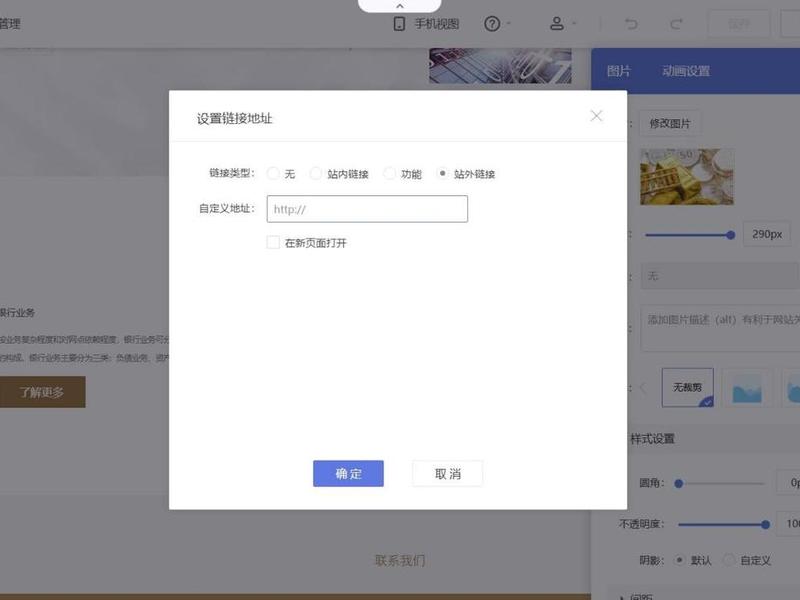Select the 默认 shadow radio
Screen dimensions: 800x600
click(x=680, y=560)
